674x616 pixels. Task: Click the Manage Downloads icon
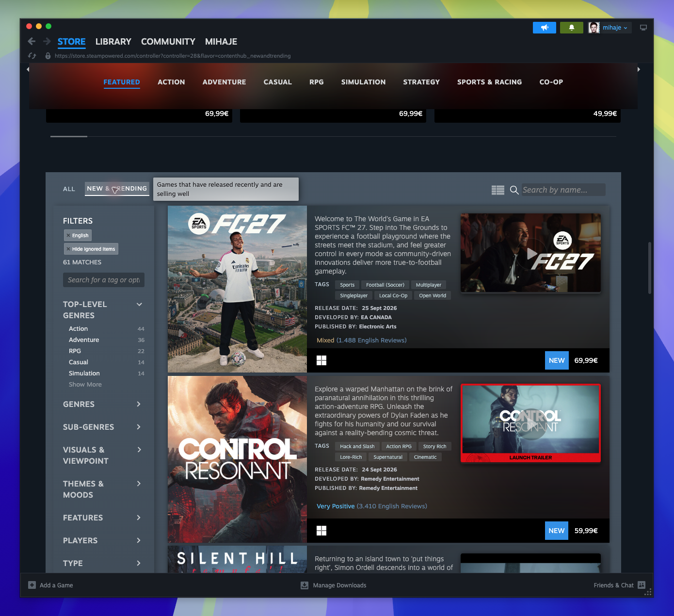(x=305, y=585)
